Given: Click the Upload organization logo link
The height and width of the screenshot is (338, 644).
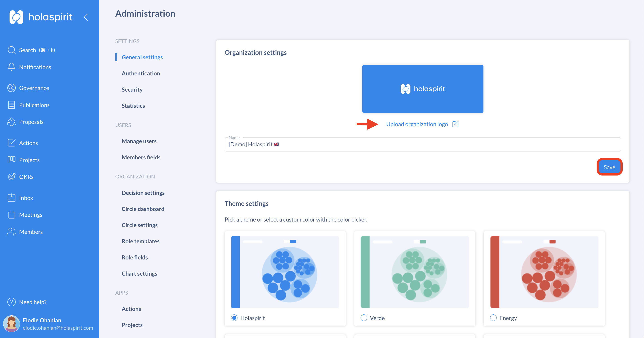Looking at the screenshot, I should point(417,124).
